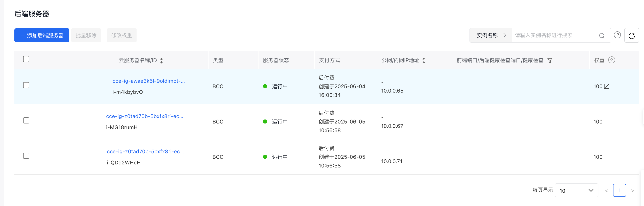Click the 添加后端服务器 button
Image resolution: width=644 pixels, height=206 pixels.
tap(42, 35)
